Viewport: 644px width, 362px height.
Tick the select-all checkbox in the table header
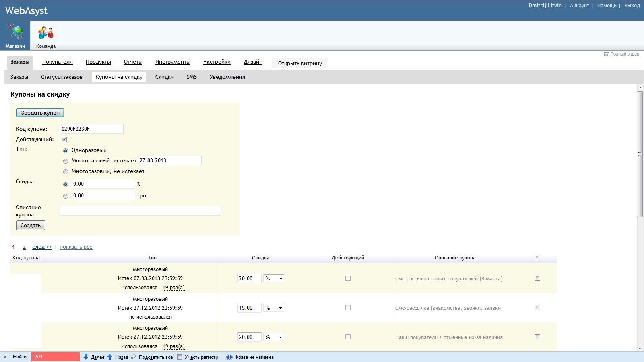pyautogui.click(x=537, y=257)
